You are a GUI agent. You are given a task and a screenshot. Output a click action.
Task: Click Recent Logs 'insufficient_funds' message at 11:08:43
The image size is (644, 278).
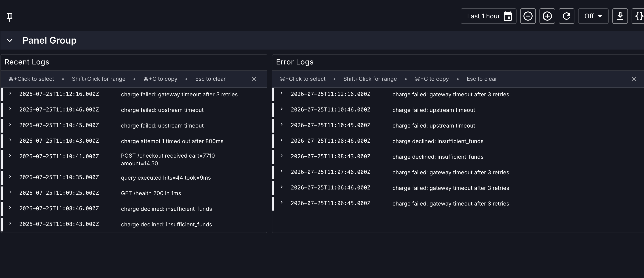click(166, 225)
